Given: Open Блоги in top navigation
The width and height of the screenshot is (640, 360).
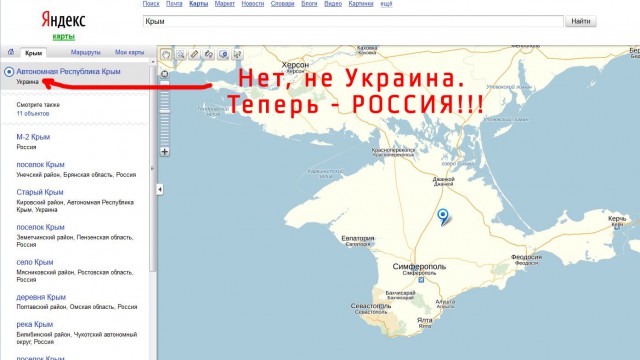Looking at the screenshot, I should pos(309,4).
